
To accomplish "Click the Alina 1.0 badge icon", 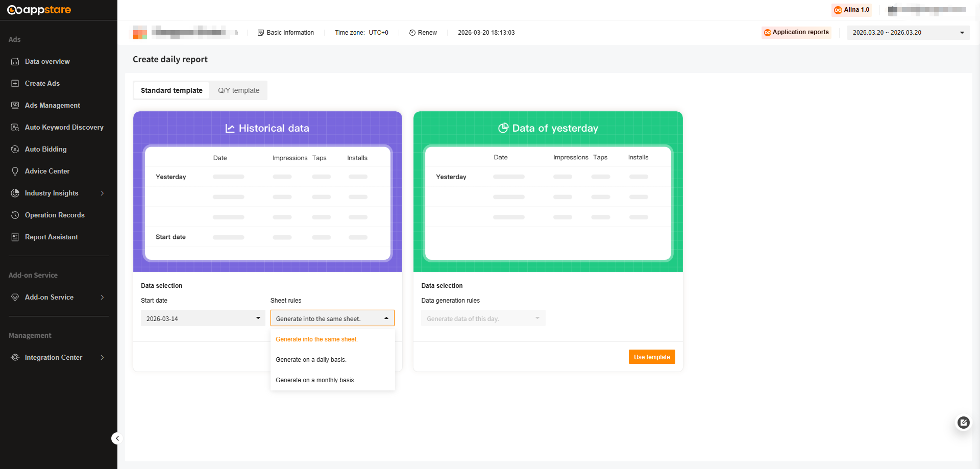I will tap(838, 10).
